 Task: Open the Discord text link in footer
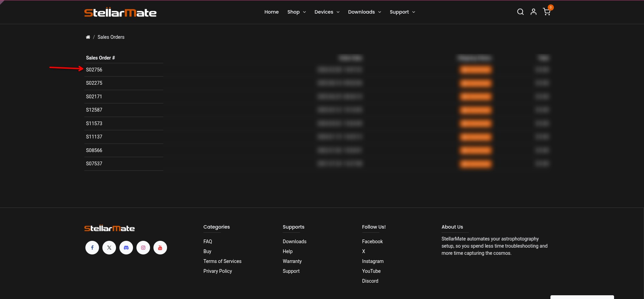tap(370, 281)
